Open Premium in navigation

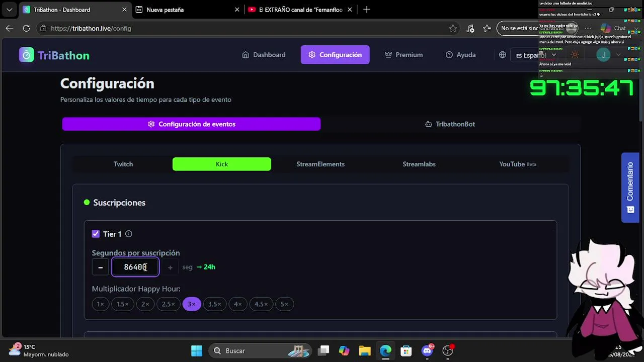coord(404,55)
